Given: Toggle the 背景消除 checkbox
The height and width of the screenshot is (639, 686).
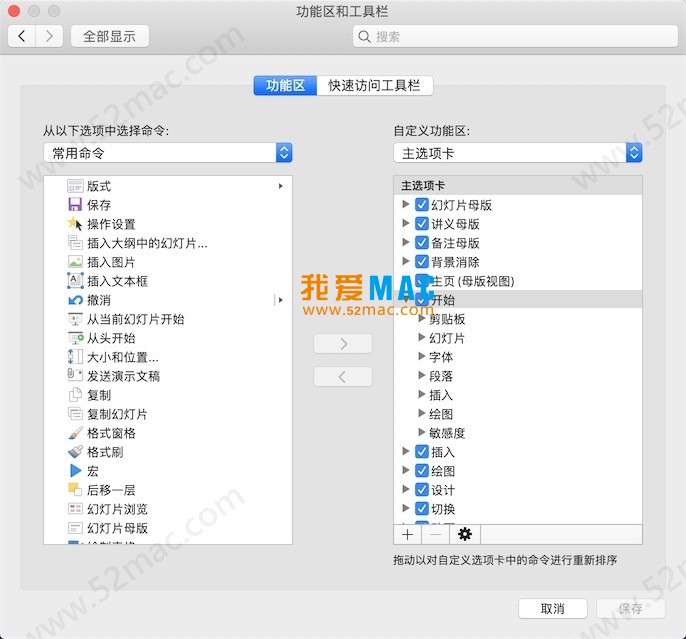Looking at the screenshot, I should point(421,262).
